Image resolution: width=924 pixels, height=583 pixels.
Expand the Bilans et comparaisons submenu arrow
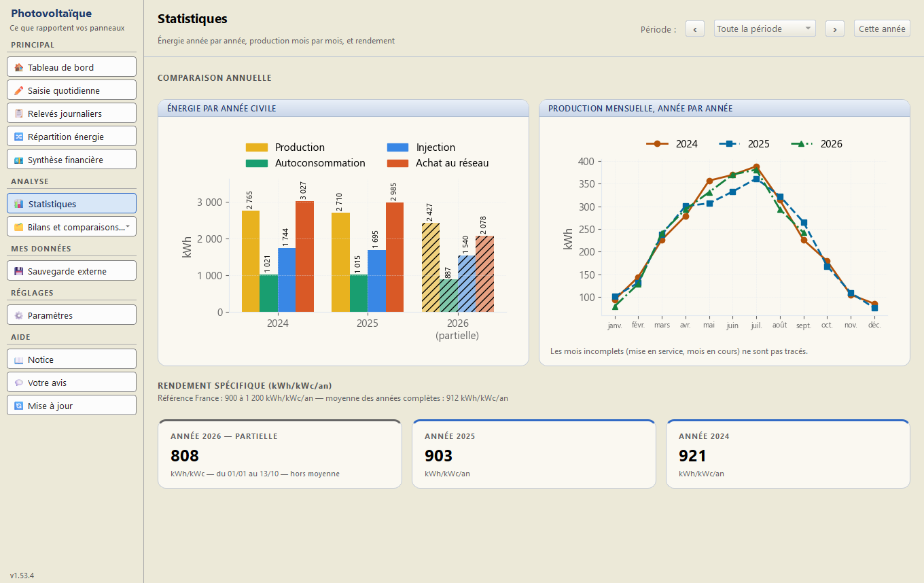128,226
